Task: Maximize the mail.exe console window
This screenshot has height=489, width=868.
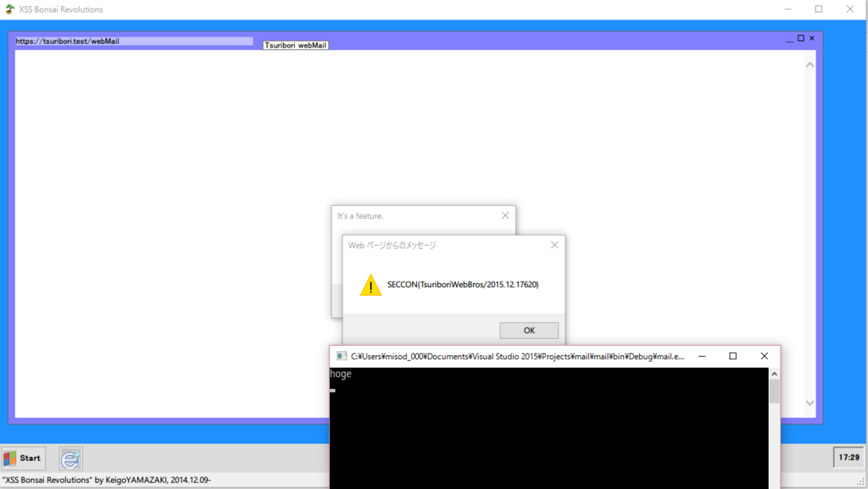Action: point(733,356)
